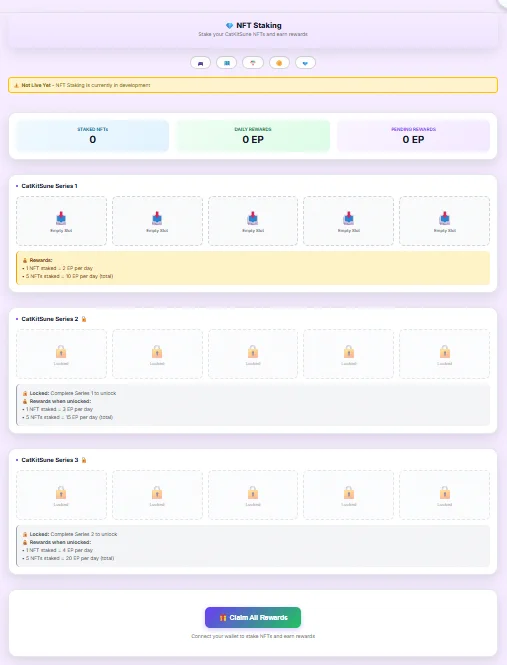Open the teal book nav pill

227,63
